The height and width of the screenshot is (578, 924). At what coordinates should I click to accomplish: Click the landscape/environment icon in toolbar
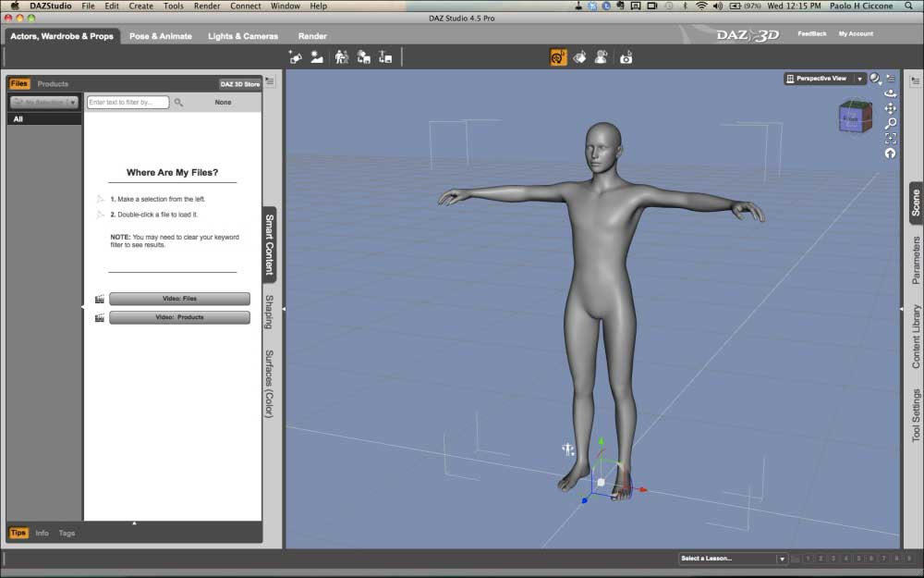[317, 57]
